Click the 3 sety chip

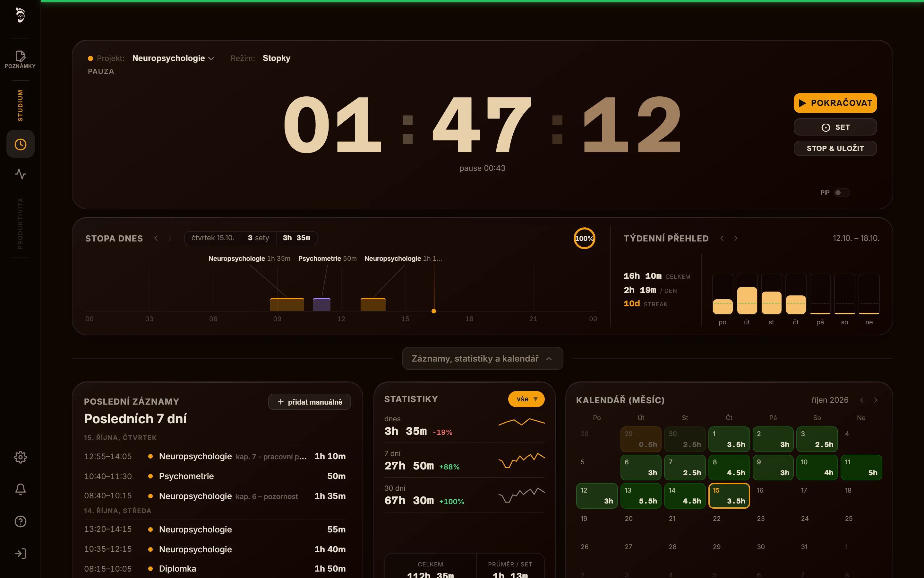[x=258, y=238]
